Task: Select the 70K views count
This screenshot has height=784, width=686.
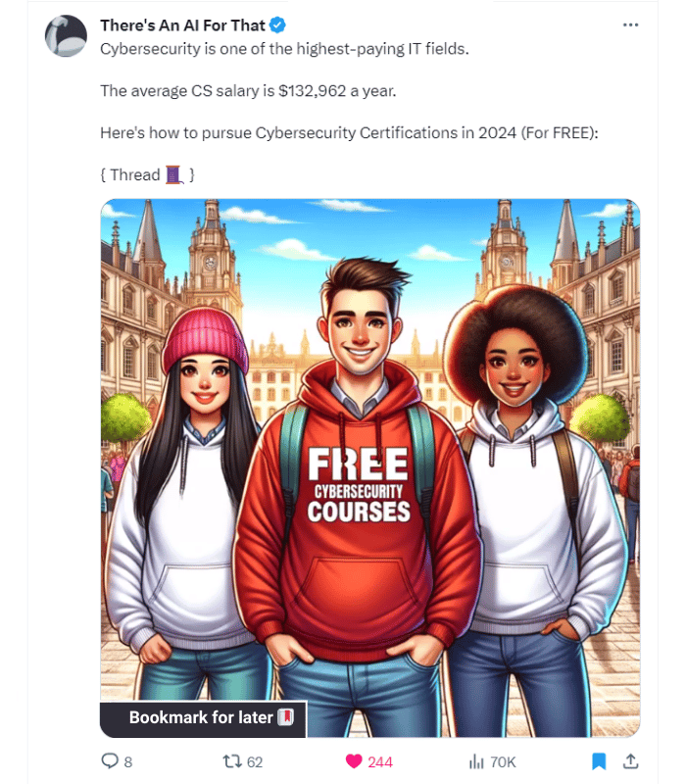Action: [503, 762]
